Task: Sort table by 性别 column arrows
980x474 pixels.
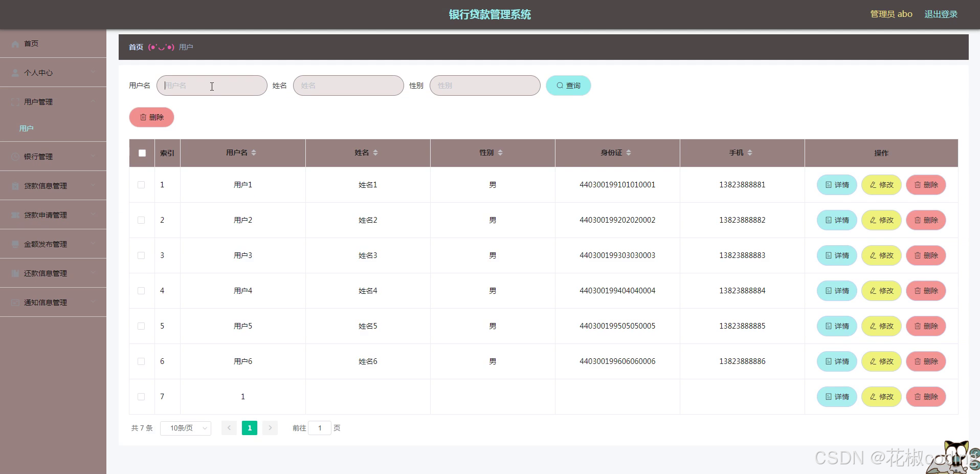Action: coord(500,153)
